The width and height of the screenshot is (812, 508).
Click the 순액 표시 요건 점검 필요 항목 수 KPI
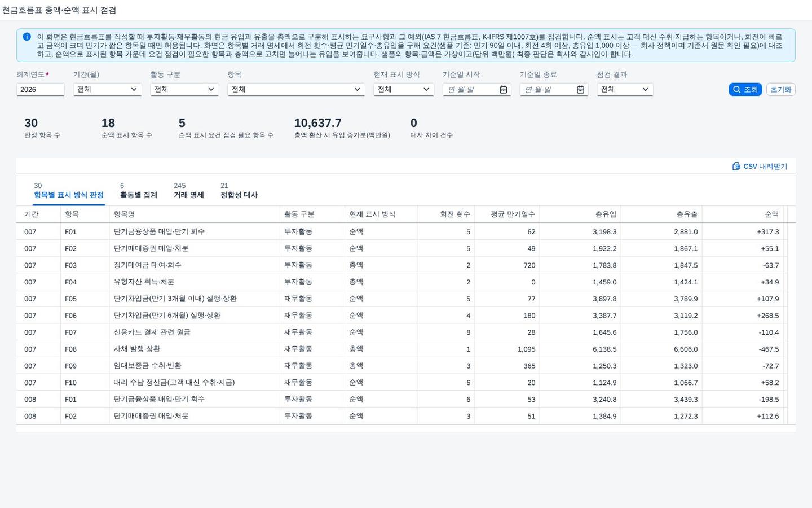(226, 128)
